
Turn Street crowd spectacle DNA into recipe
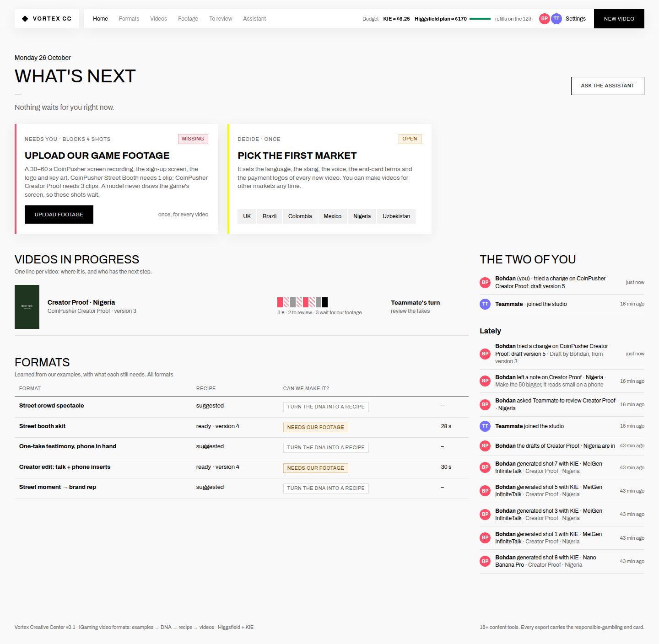(x=326, y=407)
